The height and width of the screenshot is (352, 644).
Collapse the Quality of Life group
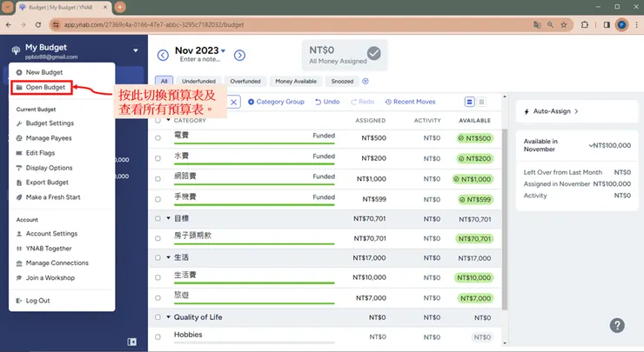pyautogui.click(x=168, y=317)
